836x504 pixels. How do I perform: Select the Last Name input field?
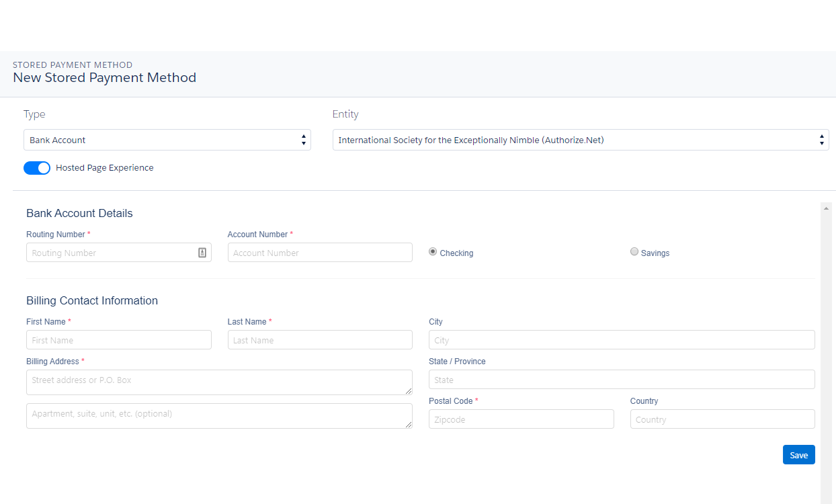click(x=320, y=340)
